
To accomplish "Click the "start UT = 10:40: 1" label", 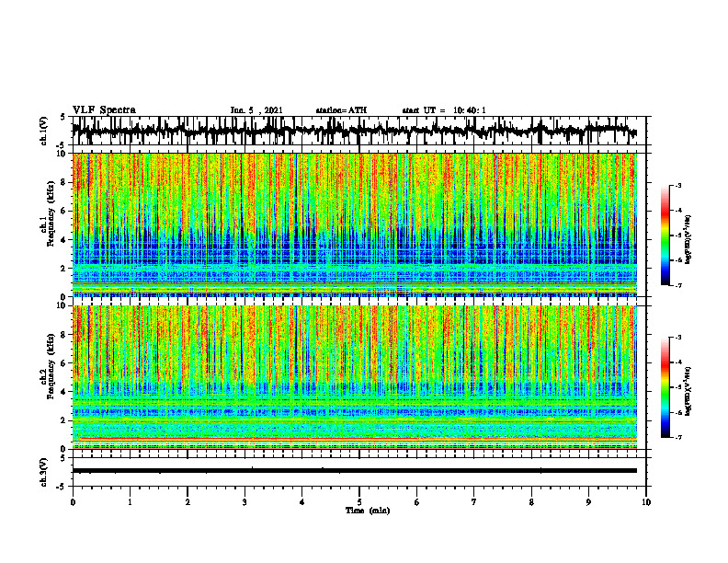I will tap(444, 110).
